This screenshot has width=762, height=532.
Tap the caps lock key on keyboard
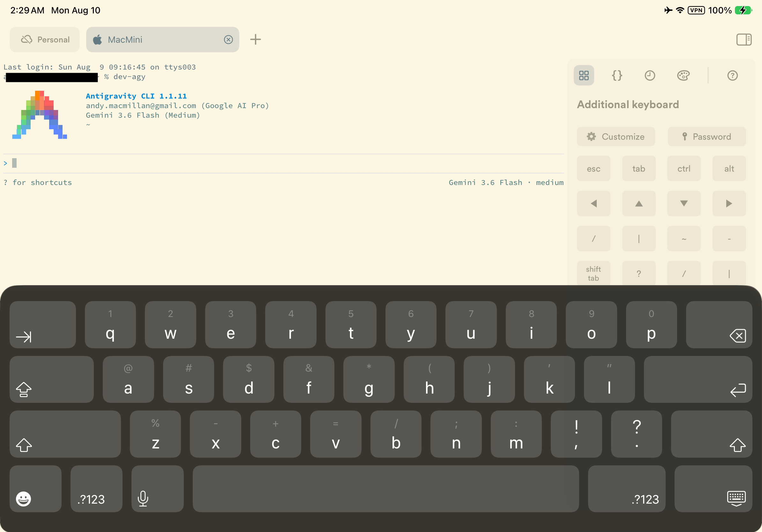(51, 380)
